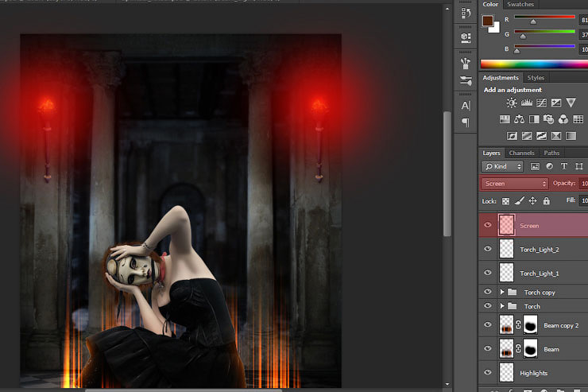Viewport: 588px width, 392px height.
Task: Add a Levels adjustment
Action: point(526,103)
